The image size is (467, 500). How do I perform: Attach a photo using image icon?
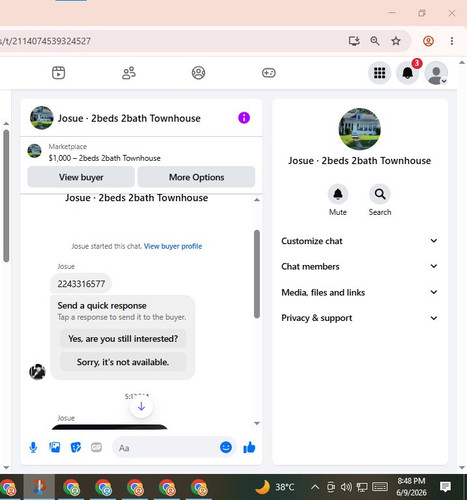(x=55, y=447)
